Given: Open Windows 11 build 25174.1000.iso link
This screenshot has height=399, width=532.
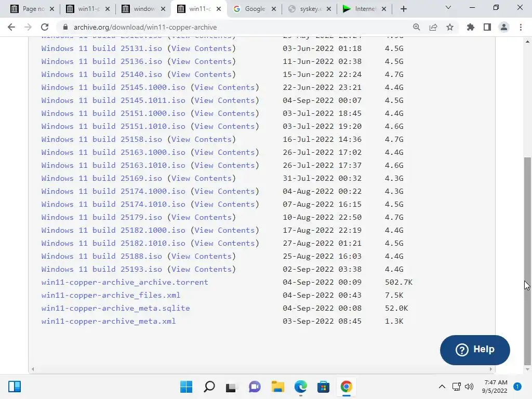Looking at the screenshot, I should pos(113,191).
